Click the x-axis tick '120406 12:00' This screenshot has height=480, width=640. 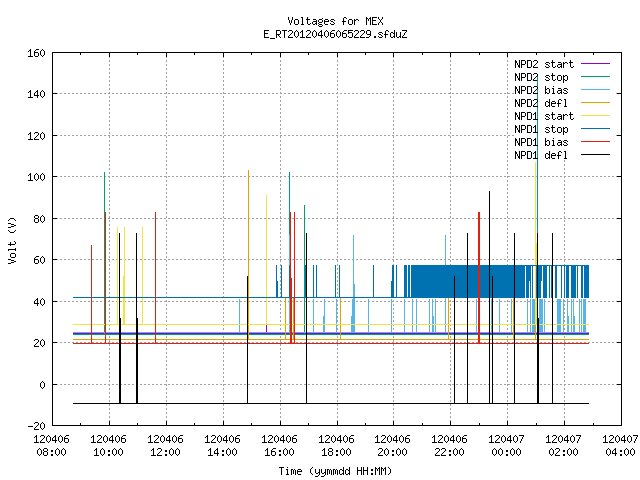(165, 446)
